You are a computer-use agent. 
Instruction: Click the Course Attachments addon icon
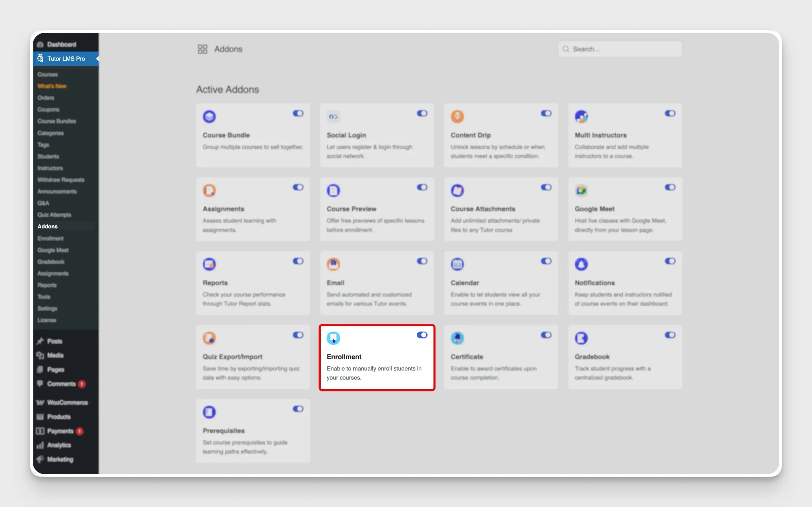(x=457, y=190)
